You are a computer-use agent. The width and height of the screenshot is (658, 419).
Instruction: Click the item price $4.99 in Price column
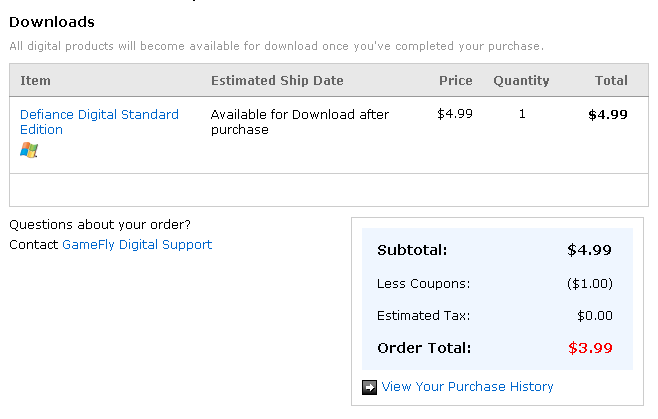click(x=455, y=114)
